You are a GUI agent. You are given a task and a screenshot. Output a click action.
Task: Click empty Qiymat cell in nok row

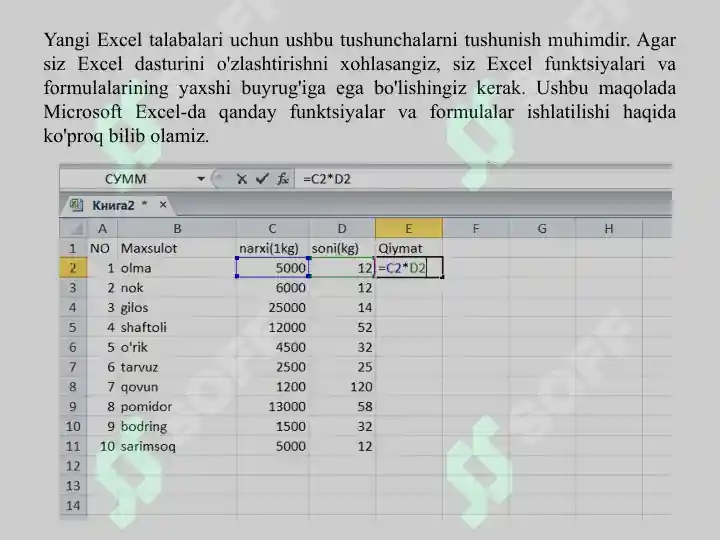[409, 288]
